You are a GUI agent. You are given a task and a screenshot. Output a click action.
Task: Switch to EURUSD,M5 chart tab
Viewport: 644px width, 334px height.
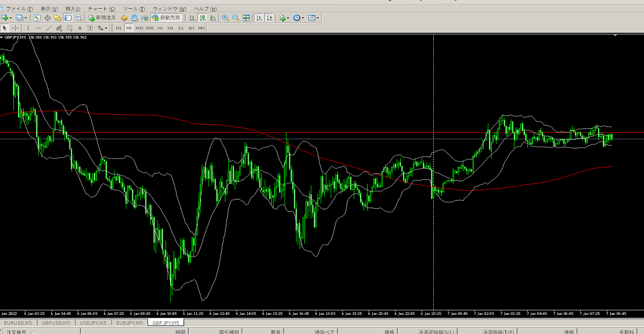click(18, 323)
